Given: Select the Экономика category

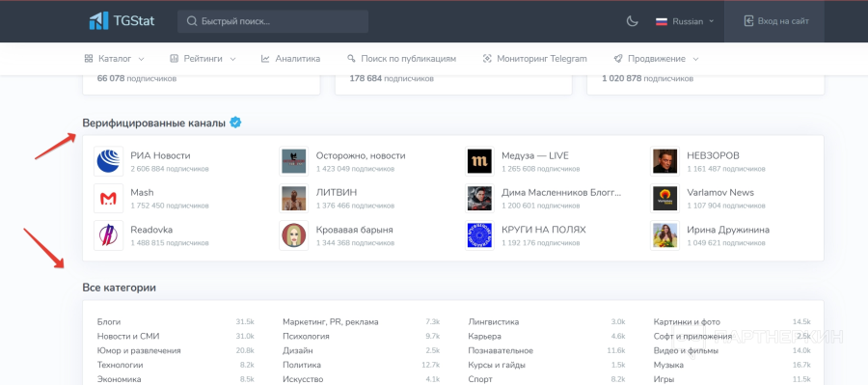Looking at the screenshot, I should 119,379.
